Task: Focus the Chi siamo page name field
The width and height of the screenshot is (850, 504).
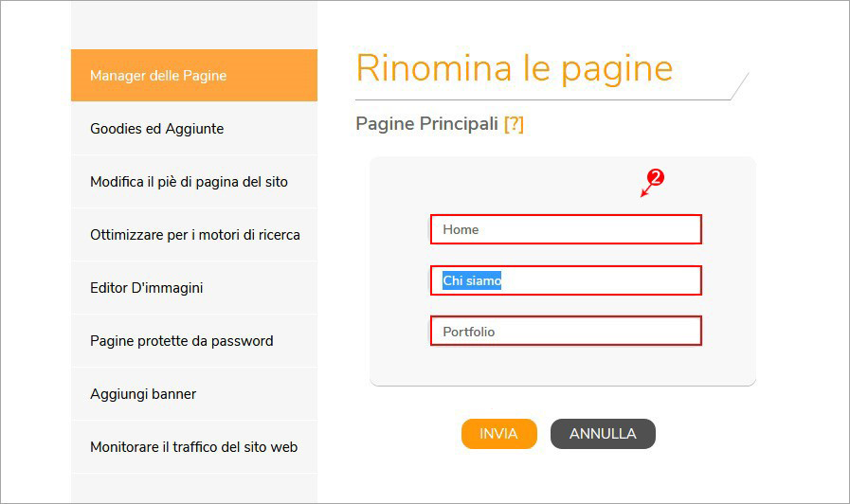Action: point(566,280)
